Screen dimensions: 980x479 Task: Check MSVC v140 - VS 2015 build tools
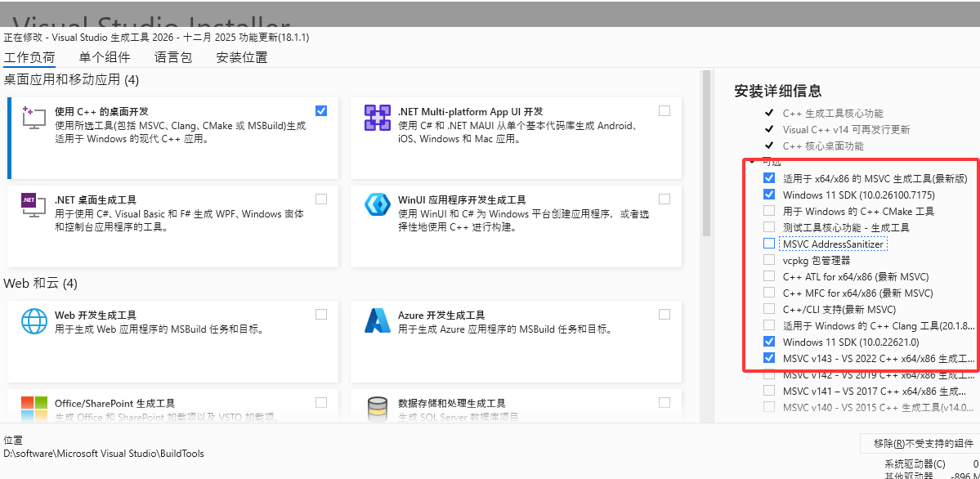[769, 407]
